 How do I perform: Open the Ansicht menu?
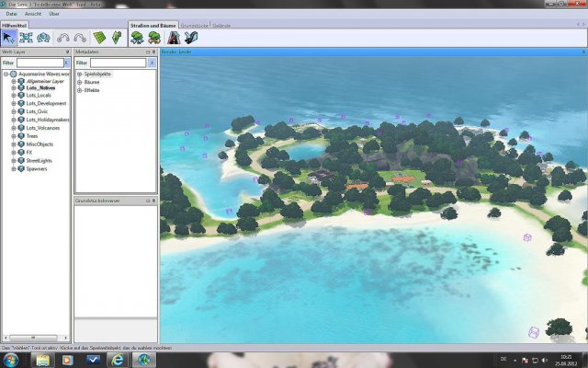pos(33,14)
